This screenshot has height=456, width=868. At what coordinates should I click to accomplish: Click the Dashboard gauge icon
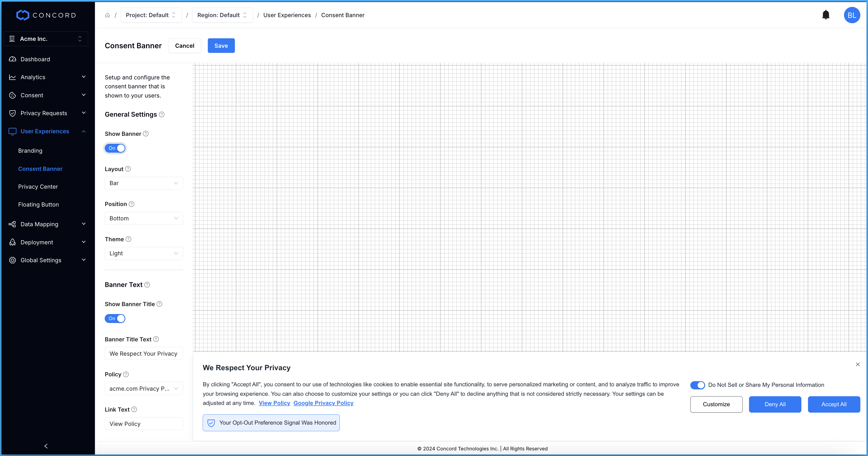pos(13,59)
